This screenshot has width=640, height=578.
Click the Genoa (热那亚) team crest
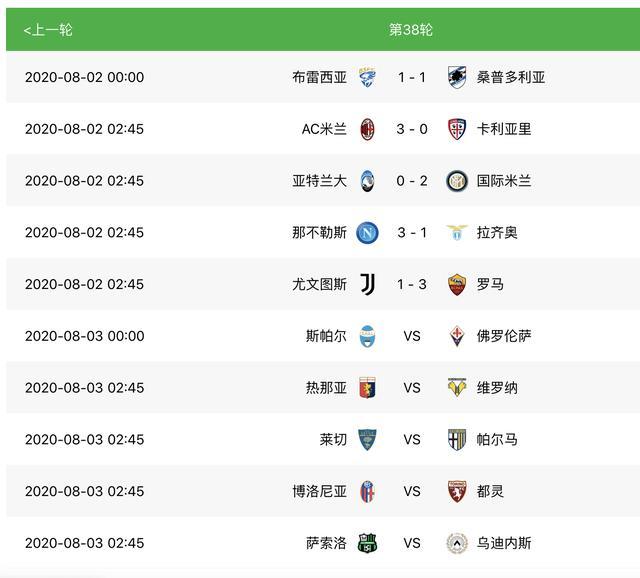click(368, 388)
